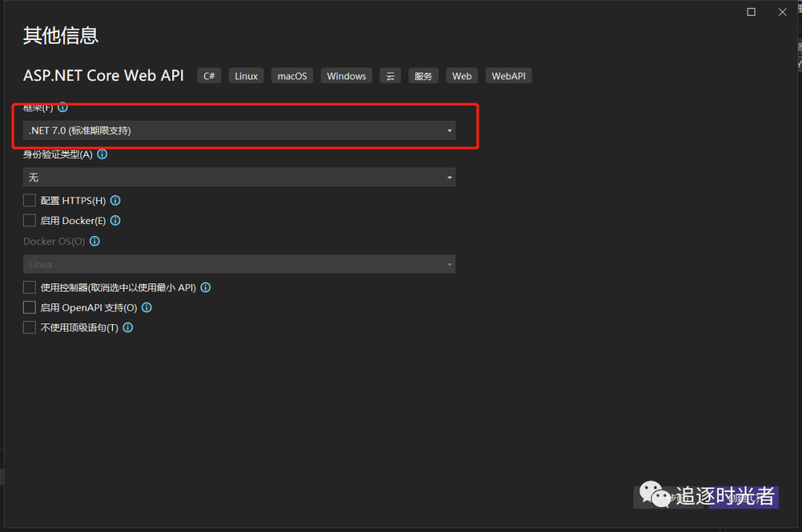Click the 其他信息 heading text
This screenshot has height=532, width=802.
coord(60,36)
